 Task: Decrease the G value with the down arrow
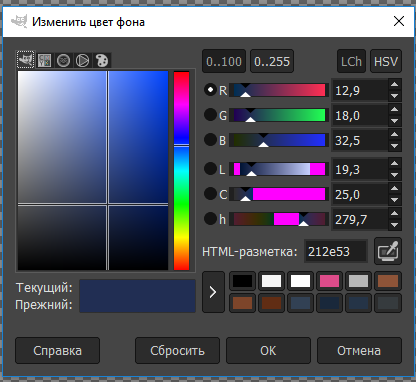395,121
